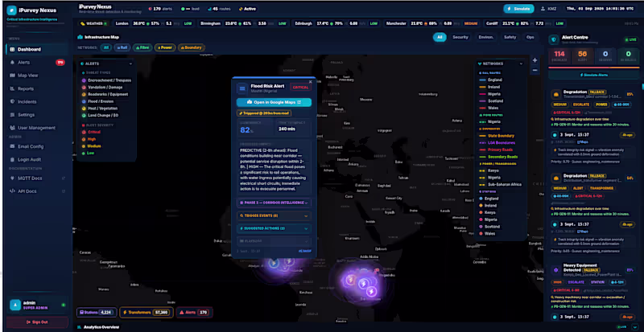This screenshot has width=644, height=332.
Task: Click the Flood Risk Alert icon
Action: pos(242,88)
